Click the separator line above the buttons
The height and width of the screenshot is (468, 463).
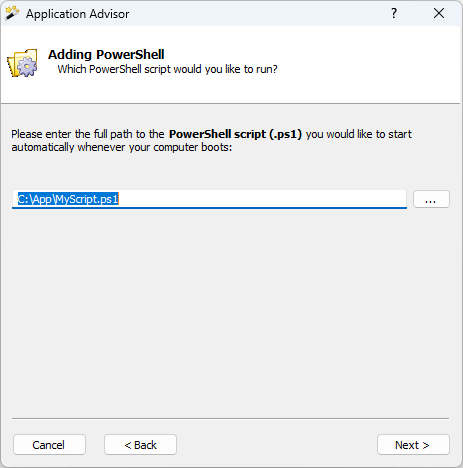[230, 418]
